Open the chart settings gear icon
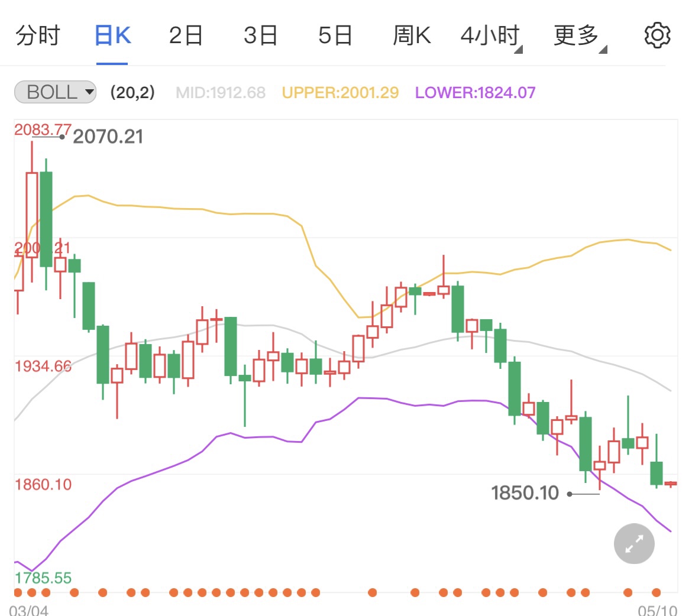Screen dimensions: 692x616 [x=657, y=35]
